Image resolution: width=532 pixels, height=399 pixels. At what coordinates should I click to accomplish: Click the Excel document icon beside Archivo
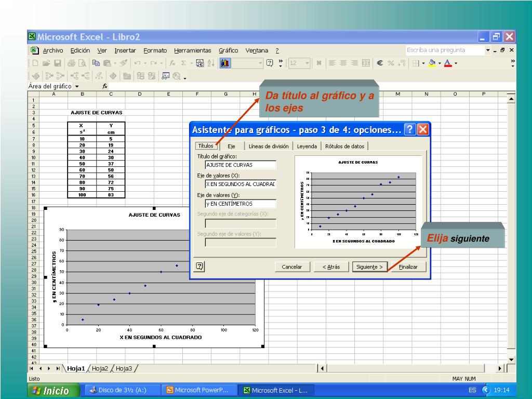tap(34, 50)
